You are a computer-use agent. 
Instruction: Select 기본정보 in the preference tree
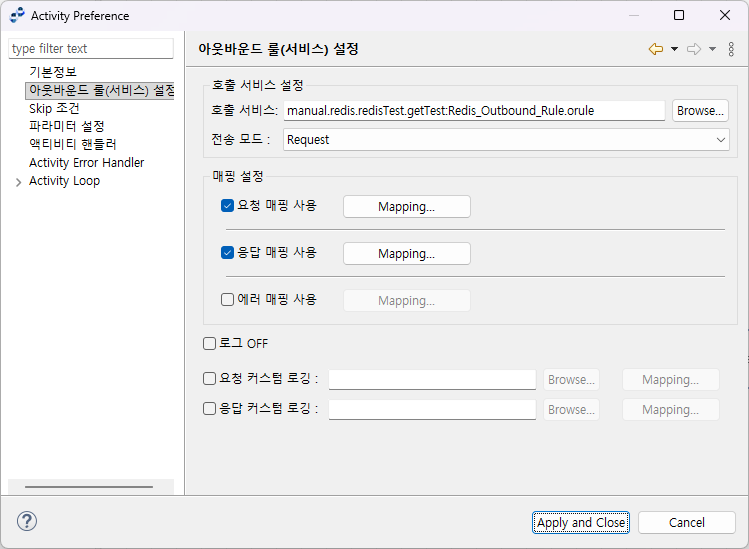pyautogui.click(x=53, y=72)
